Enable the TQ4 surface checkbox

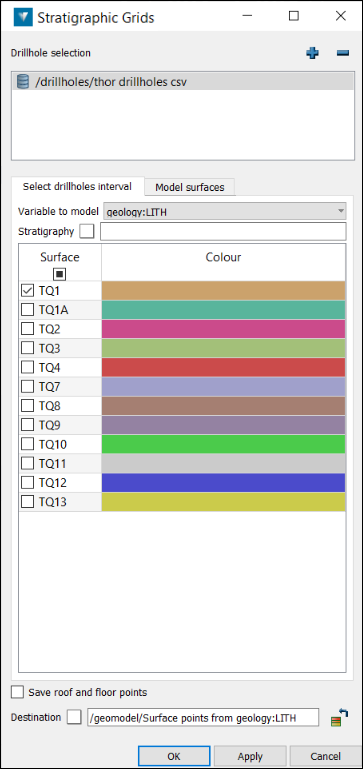coord(27,367)
